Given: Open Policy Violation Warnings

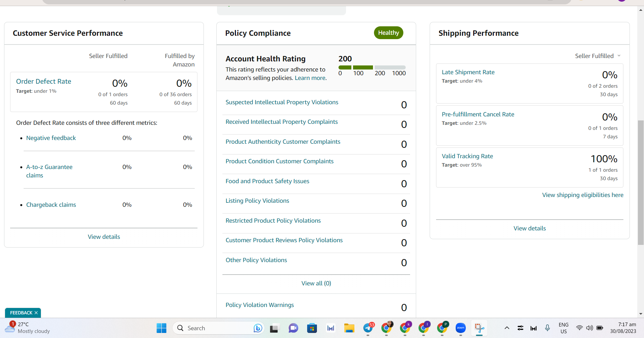Looking at the screenshot, I should [260, 305].
